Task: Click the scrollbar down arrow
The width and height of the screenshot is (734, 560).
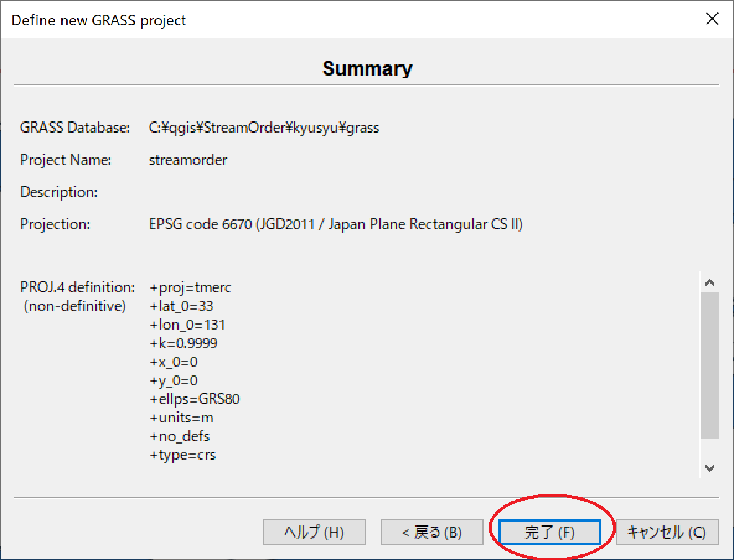Action: 709,468
